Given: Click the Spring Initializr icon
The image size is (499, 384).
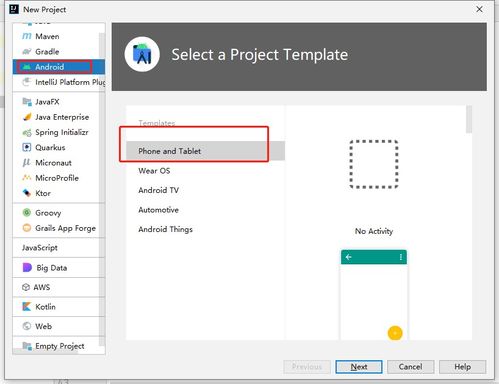Looking at the screenshot, I should click(x=27, y=132).
